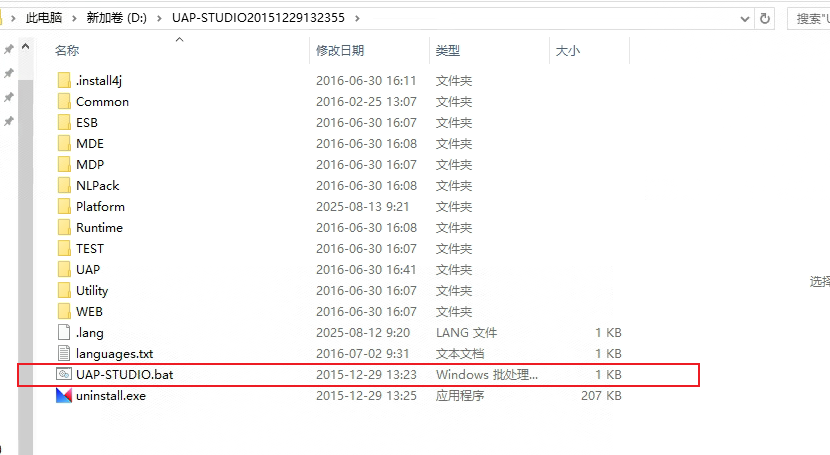Select the UAP folder icon

coord(64,269)
